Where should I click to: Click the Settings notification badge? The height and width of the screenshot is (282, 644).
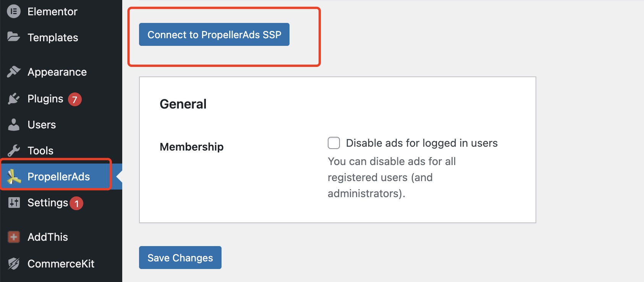point(77,204)
